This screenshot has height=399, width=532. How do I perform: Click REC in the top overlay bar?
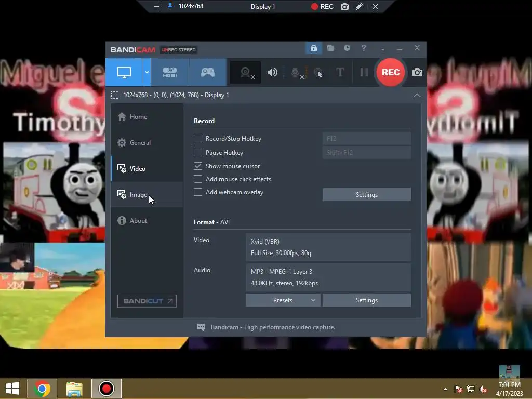(x=322, y=6)
